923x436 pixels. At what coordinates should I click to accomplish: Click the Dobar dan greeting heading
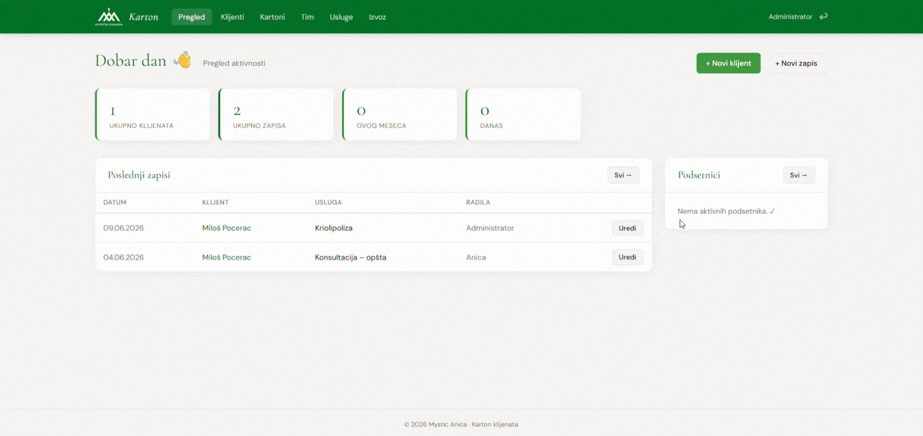(131, 61)
